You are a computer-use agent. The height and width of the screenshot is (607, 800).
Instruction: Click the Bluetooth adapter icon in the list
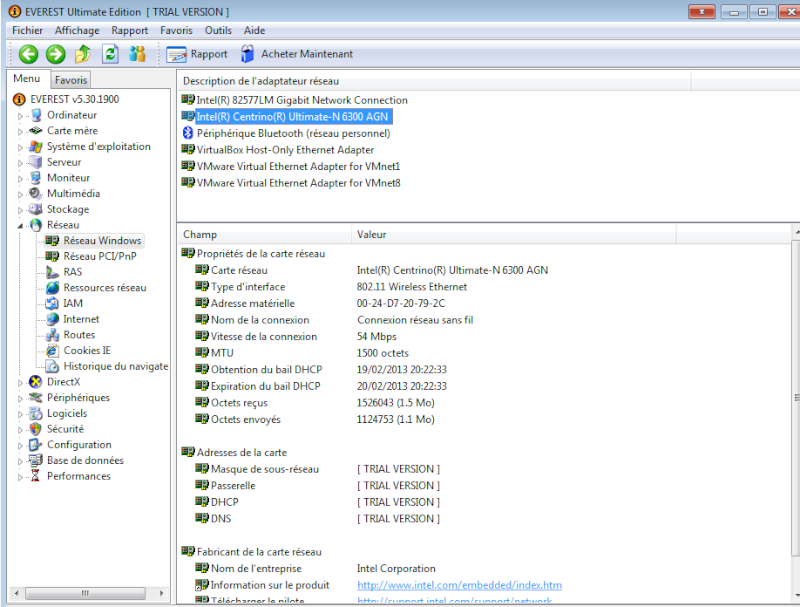pyautogui.click(x=188, y=133)
